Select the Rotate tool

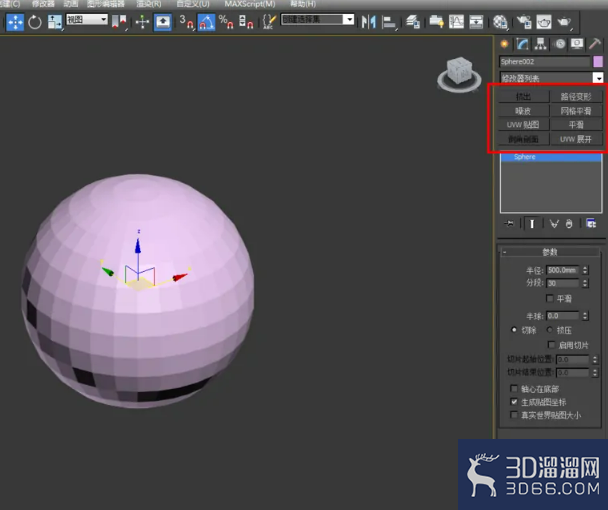pyautogui.click(x=35, y=22)
